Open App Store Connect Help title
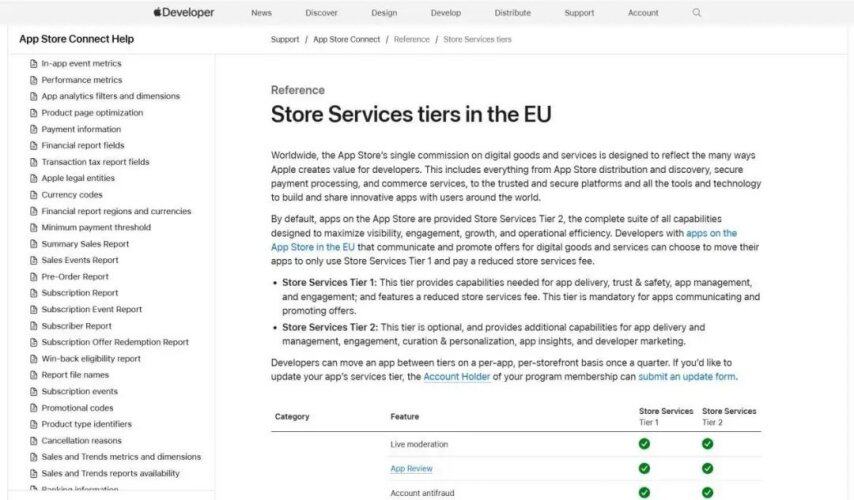Screen dimensions: 854x500 [76, 39]
